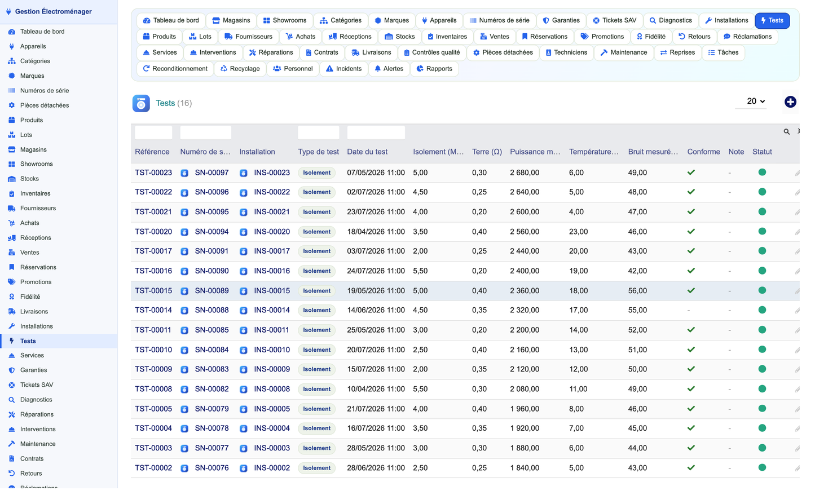This screenshot has height=504, width=815.
Task: Open installation INS-00021
Action: pos(272,212)
